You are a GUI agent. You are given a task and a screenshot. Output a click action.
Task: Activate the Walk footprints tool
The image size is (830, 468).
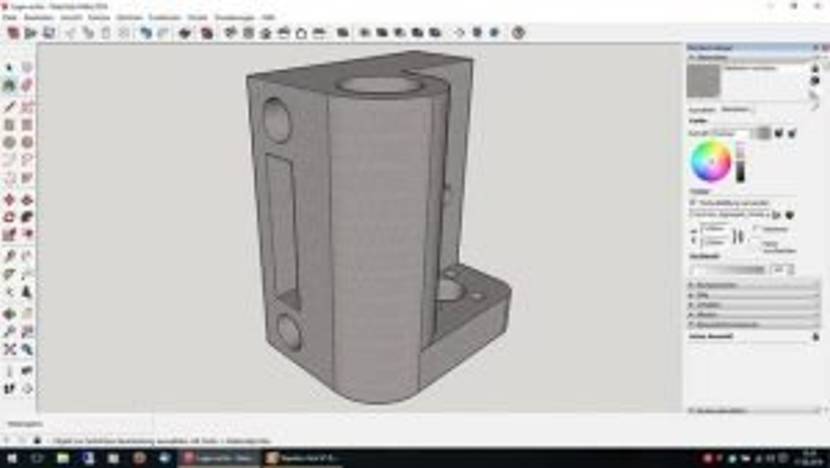pos(10,389)
